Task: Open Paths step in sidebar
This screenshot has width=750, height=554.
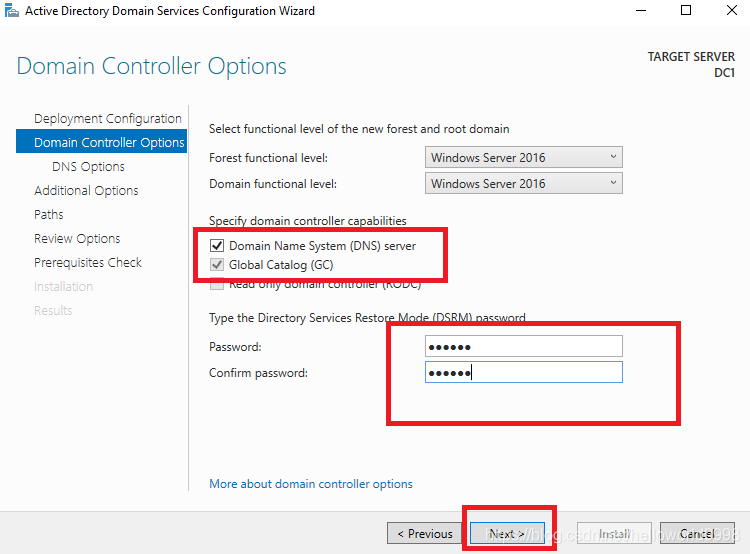Action: point(48,214)
